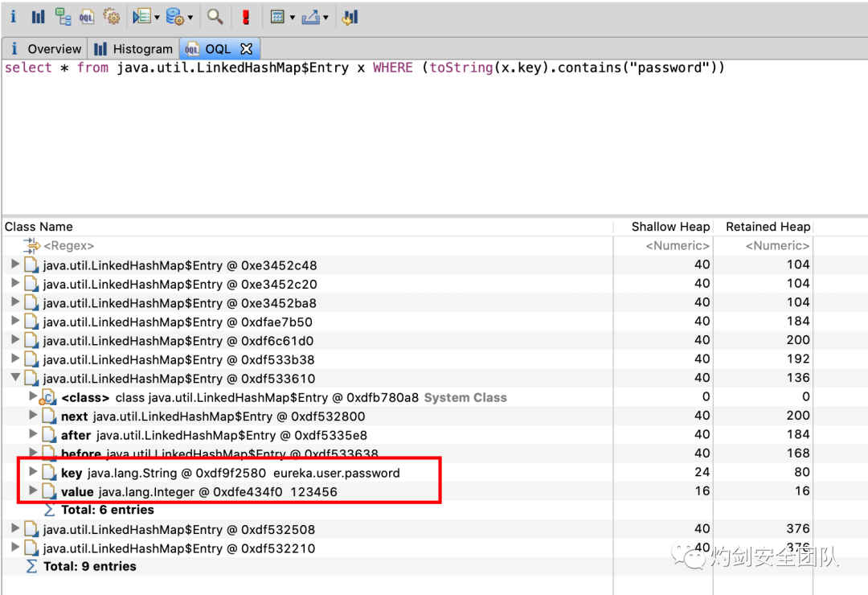Open thread overview gear icon in toolbar

111,17
